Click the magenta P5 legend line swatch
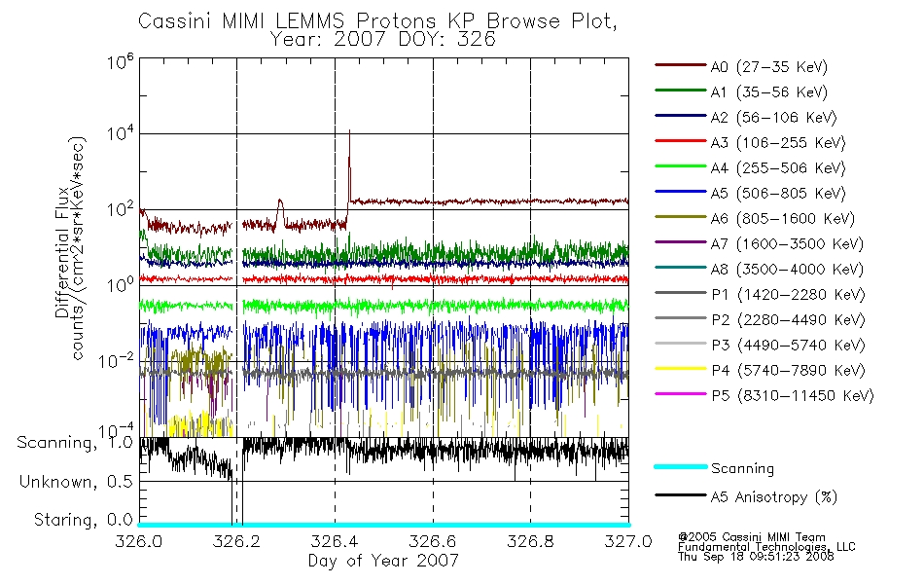The height and width of the screenshot is (584, 924). [681, 394]
